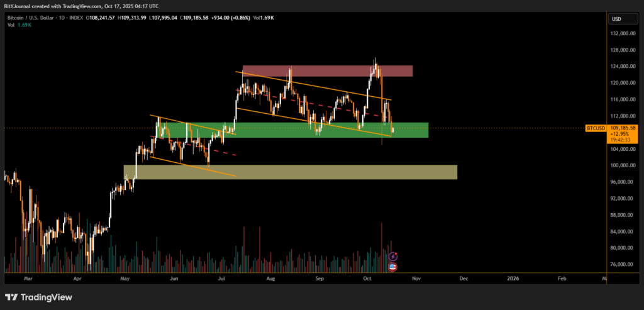Click the 76,000.00 price axis label

pyautogui.click(x=623, y=265)
